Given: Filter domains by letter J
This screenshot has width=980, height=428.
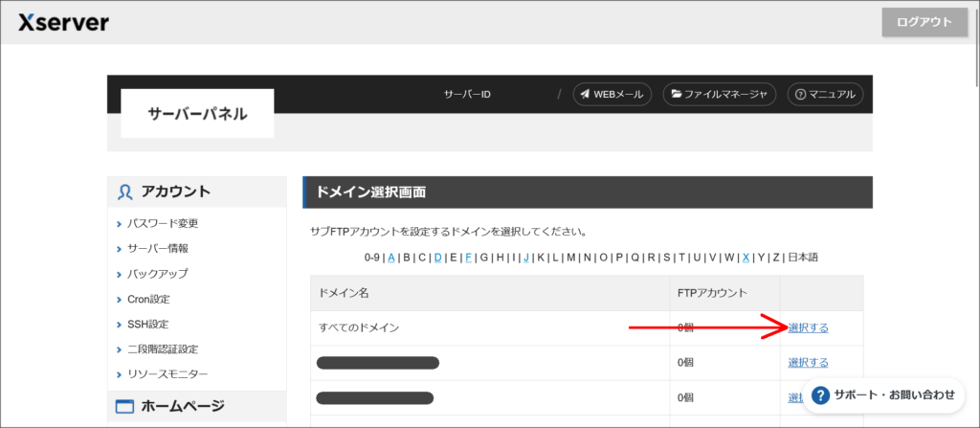Looking at the screenshot, I should point(526,258).
